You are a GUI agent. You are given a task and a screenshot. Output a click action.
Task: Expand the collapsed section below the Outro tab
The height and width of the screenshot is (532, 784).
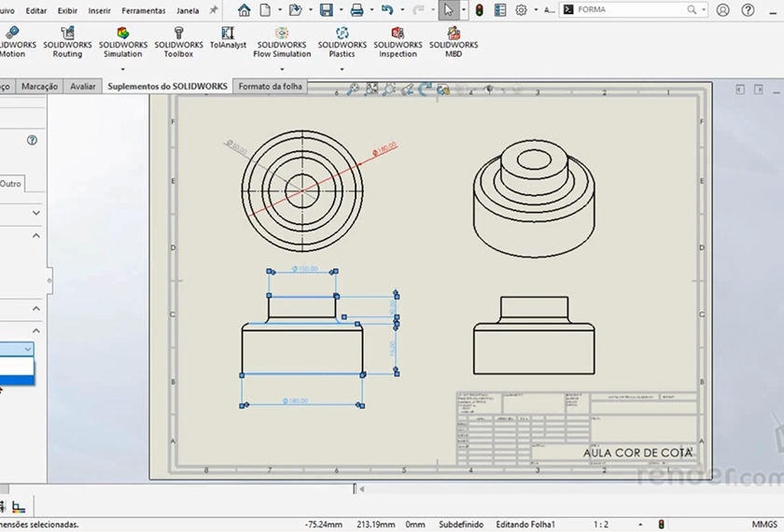(35, 213)
